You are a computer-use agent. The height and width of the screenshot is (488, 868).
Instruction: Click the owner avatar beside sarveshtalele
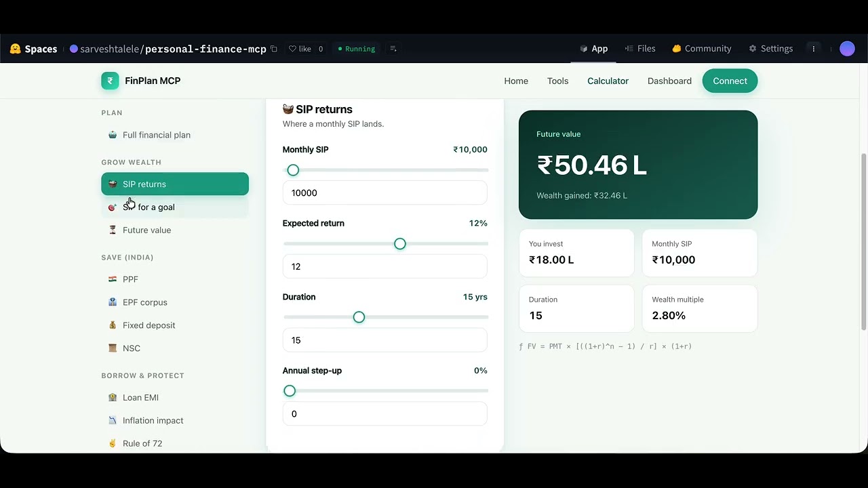(74, 49)
